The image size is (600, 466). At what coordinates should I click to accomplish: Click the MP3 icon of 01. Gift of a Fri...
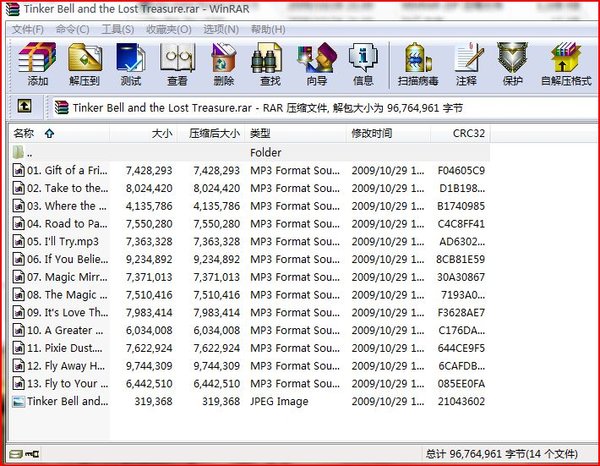(18, 170)
